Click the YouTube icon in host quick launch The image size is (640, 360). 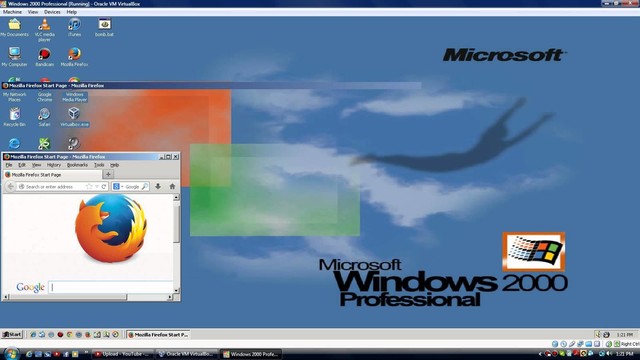(x=57, y=354)
